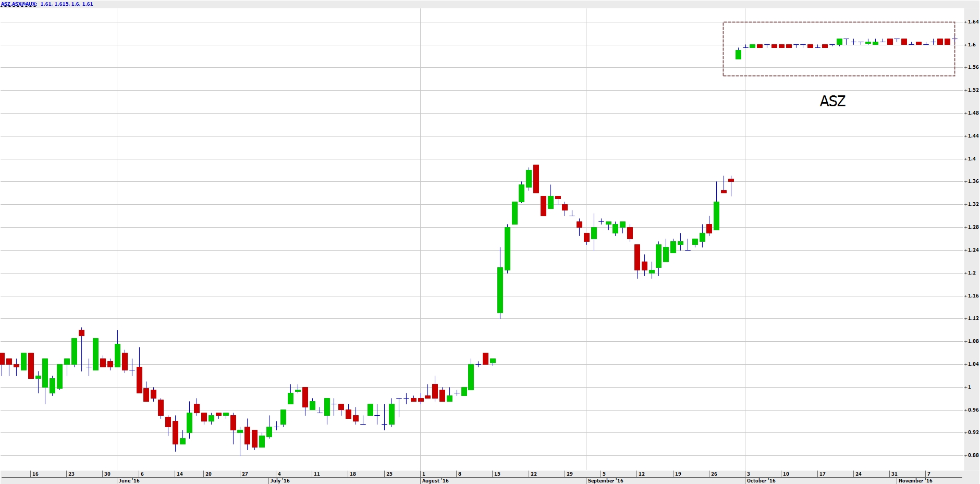Click the 1.08 price axis label
The image size is (980, 484).
pyautogui.click(x=973, y=341)
